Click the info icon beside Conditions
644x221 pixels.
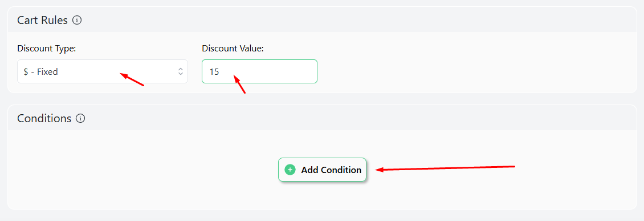tap(80, 119)
